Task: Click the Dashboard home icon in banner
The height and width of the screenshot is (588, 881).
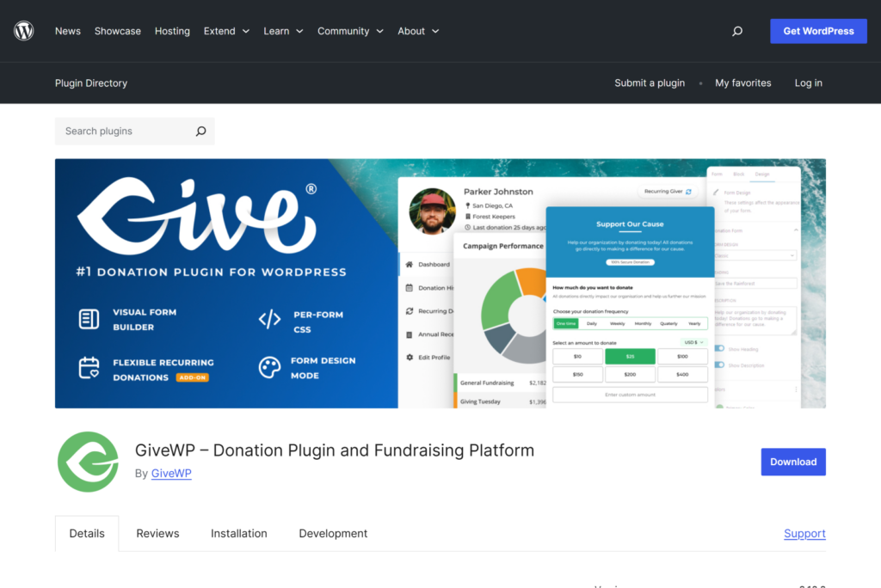Action: tap(409, 264)
